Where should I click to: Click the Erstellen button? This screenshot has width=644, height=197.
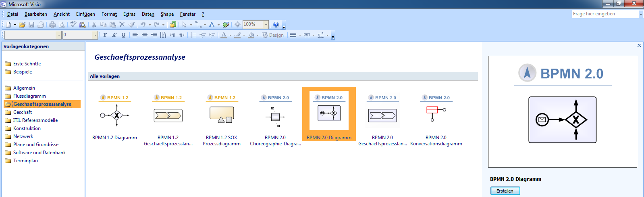pyautogui.click(x=505, y=191)
